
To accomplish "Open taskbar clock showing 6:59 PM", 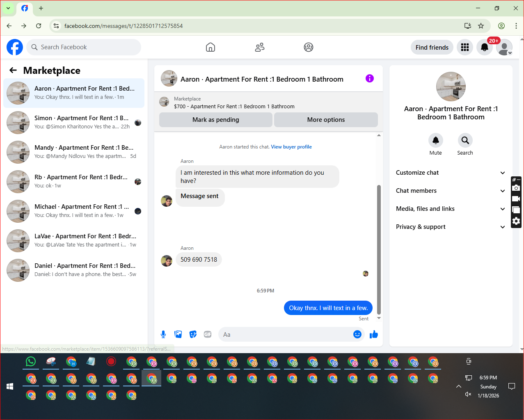I will pos(488,386).
